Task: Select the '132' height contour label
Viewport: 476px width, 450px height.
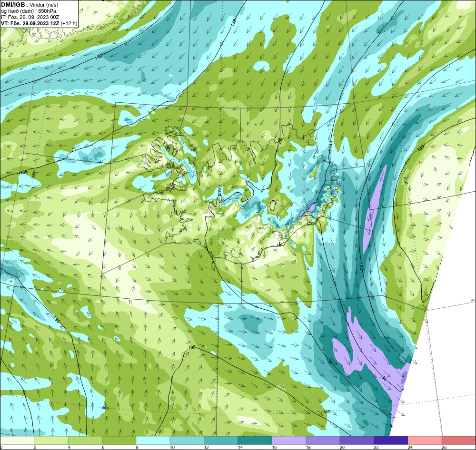Action: (x=361, y=267)
